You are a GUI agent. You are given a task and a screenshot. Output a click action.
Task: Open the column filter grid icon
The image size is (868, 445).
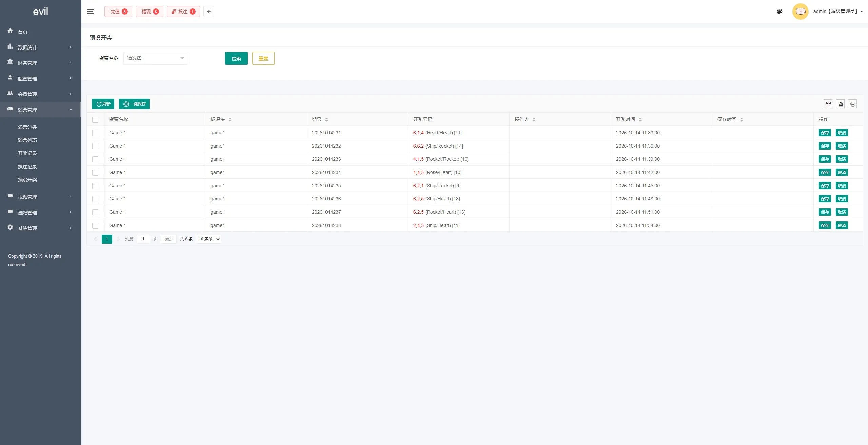pyautogui.click(x=828, y=104)
